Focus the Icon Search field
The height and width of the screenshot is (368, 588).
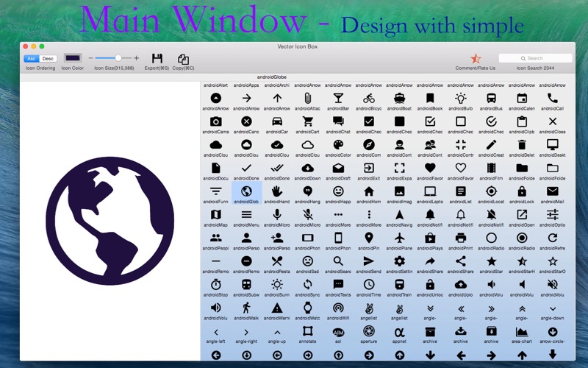coord(535,58)
